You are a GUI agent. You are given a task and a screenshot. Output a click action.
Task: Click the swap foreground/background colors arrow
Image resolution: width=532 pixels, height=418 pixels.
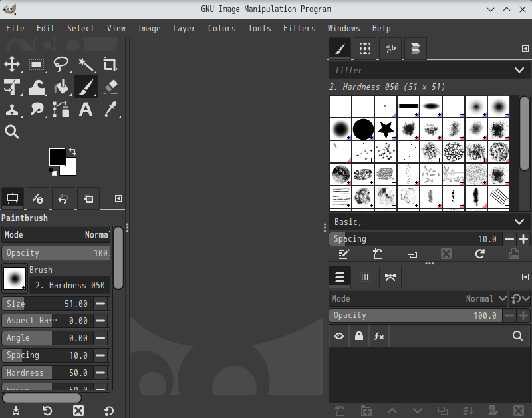pos(72,152)
